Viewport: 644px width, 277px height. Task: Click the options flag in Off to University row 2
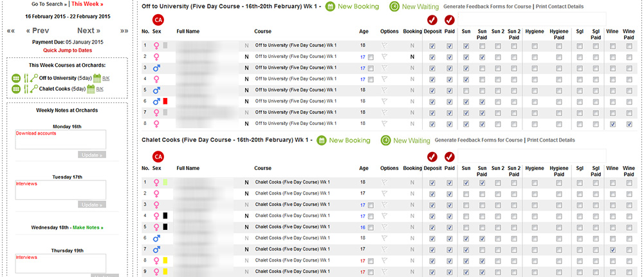pos(385,57)
